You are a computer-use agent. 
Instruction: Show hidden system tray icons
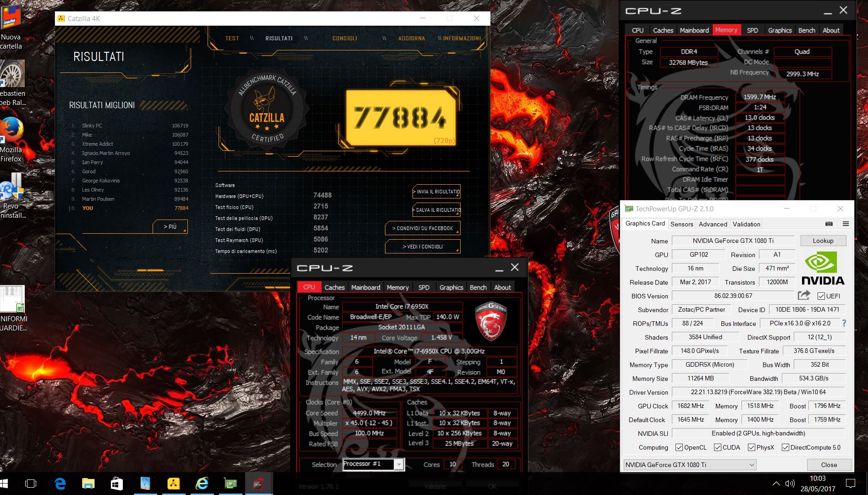[776, 484]
